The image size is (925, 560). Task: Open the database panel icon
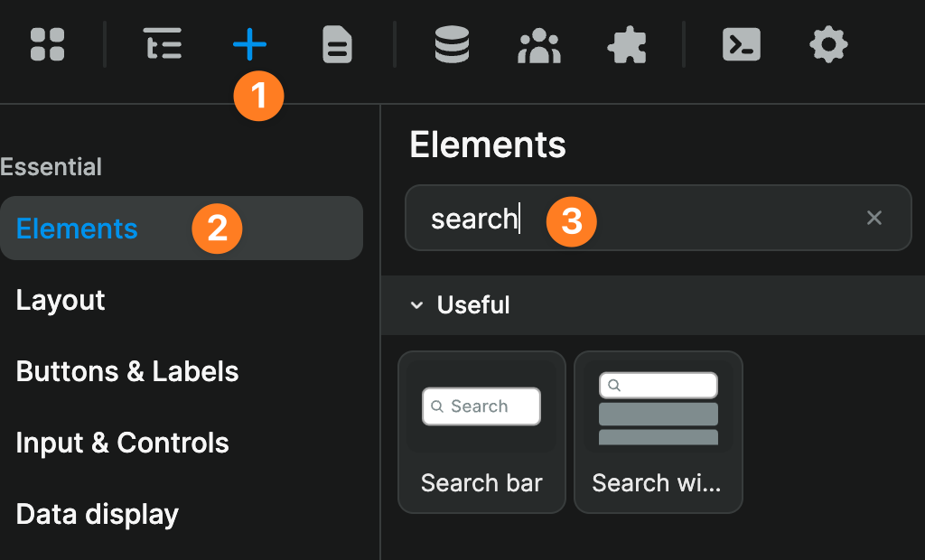pos(452,44)
